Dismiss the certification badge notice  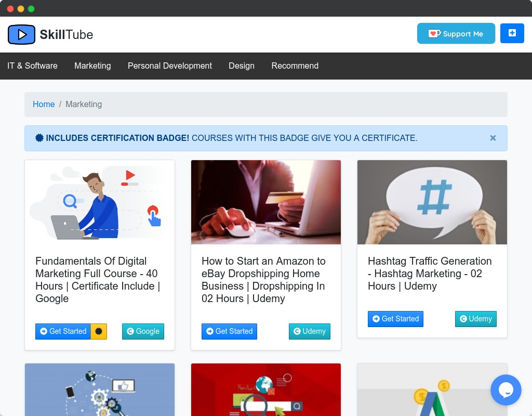[x=493, y=138]
